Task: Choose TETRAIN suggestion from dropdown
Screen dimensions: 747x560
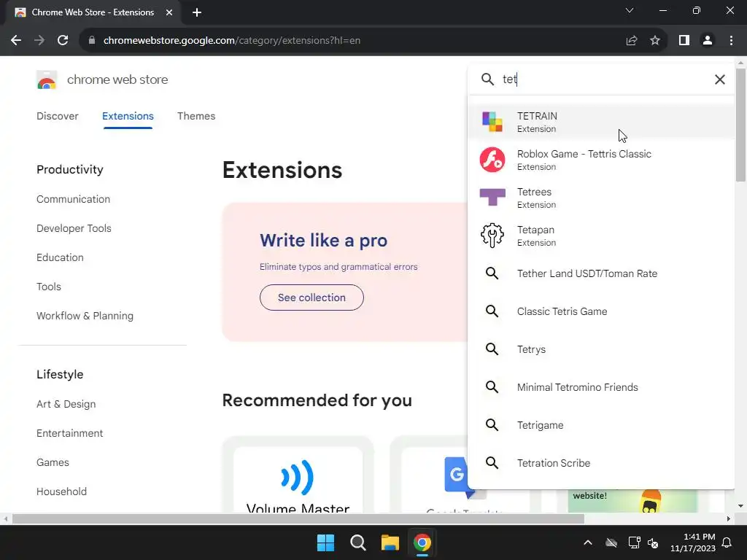Action: click(601, 122)
